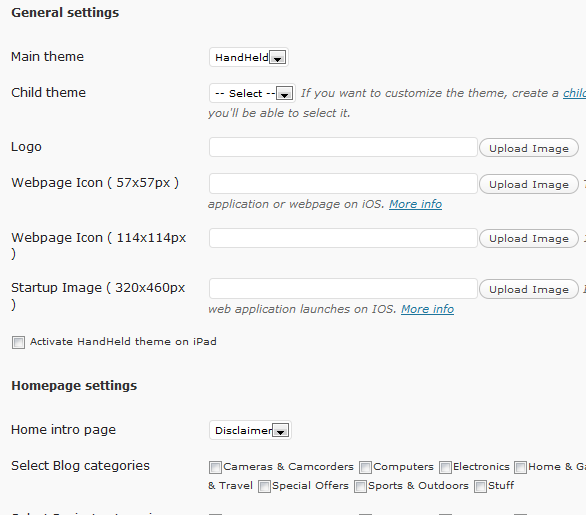
Task: Open More info link about startup image
Action: (428, 309)
